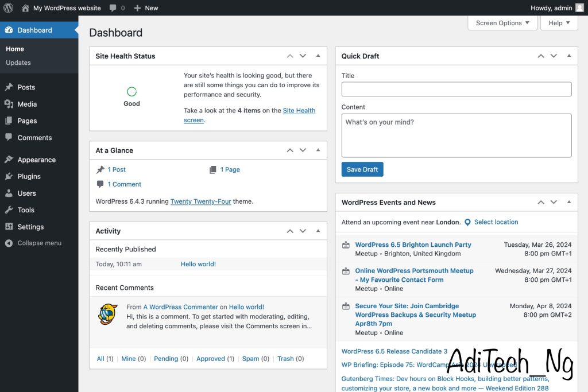
Task: Click the Portsmouth Meetup event icon
Action: coord(346,271)
